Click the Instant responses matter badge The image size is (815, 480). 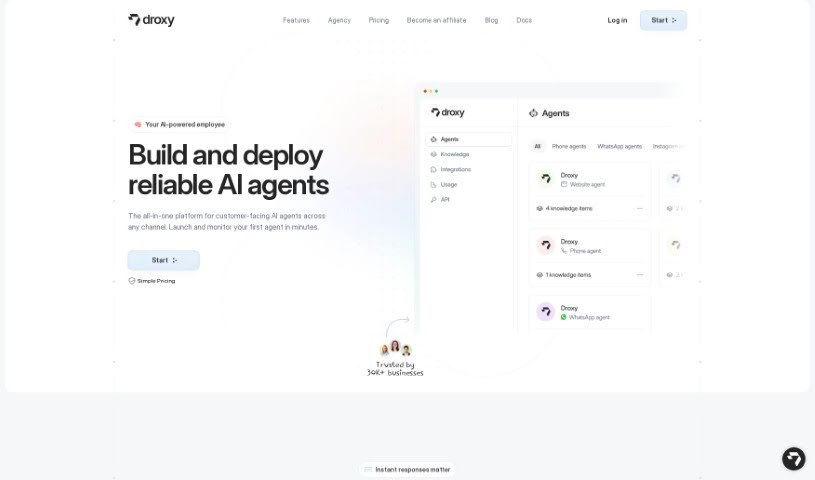pyautogui.click(x=407, y=470)
